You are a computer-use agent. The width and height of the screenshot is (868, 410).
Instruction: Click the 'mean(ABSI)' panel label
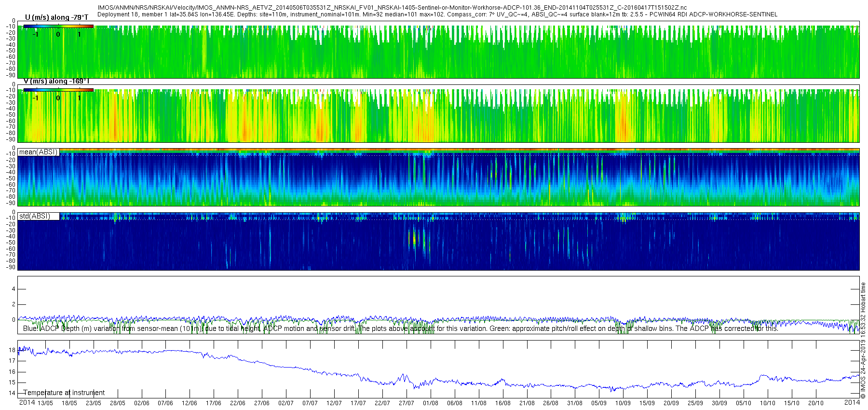(38, 152)
